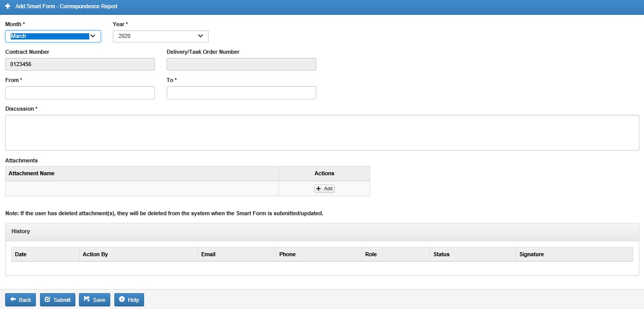Click the Status column header
Image resolution: width=644 pixels, height=309 pixels.
[441, 255]
